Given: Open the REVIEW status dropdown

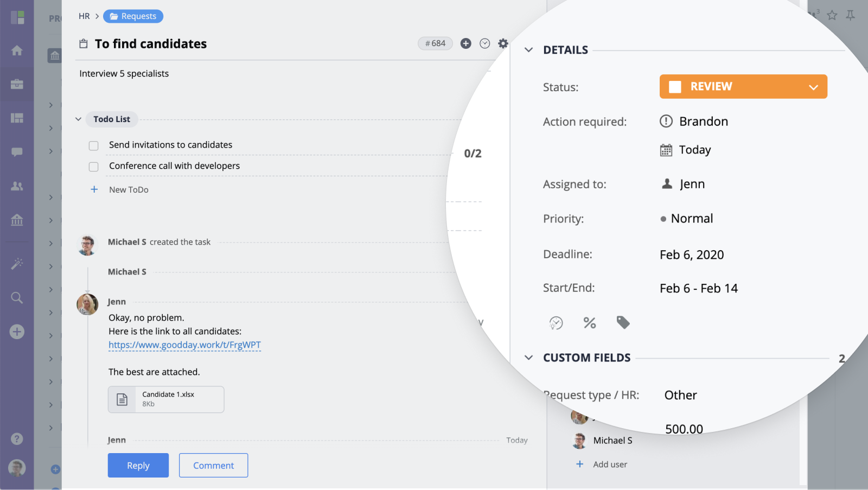Looking at the screenshot, I should (x=743, y=87).
